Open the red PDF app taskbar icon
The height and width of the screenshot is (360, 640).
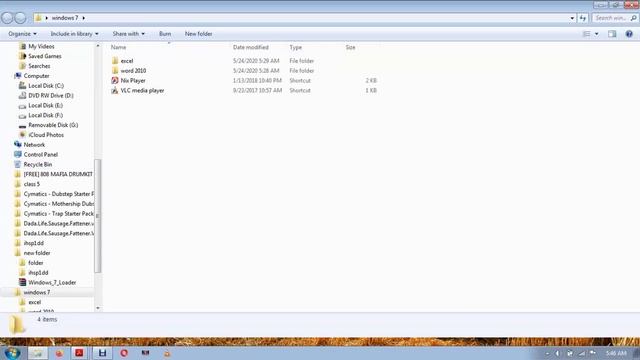pyautogui.click(x=79, y=353)
